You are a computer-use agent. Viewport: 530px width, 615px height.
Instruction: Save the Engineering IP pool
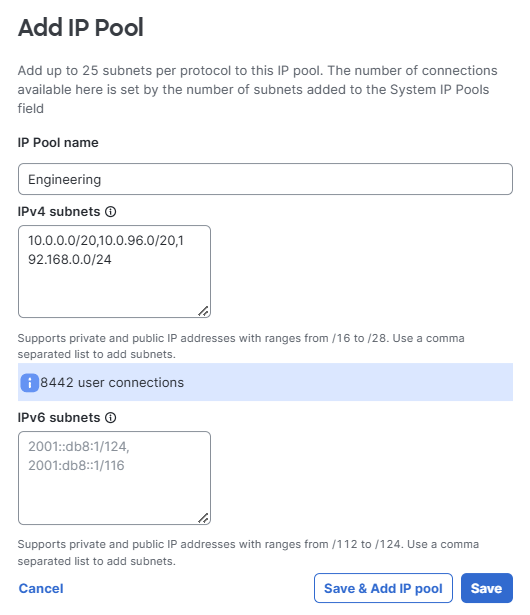coord(486,588)
